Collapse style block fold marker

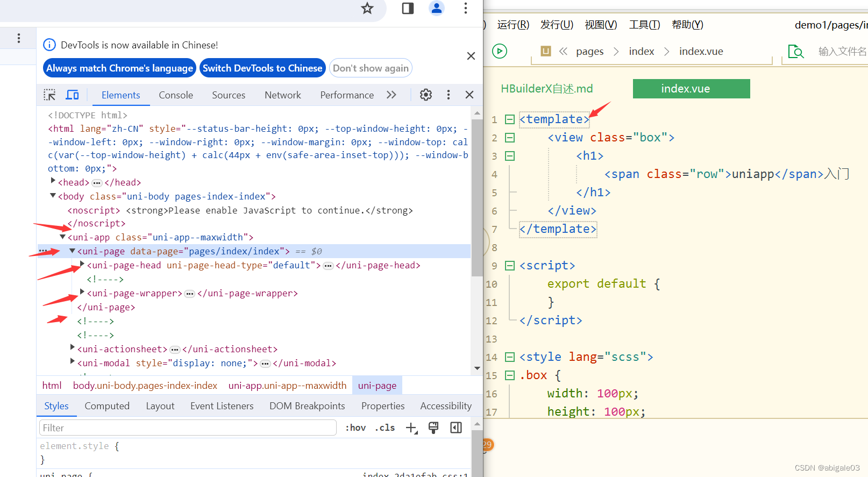click(x=510, y=357)
